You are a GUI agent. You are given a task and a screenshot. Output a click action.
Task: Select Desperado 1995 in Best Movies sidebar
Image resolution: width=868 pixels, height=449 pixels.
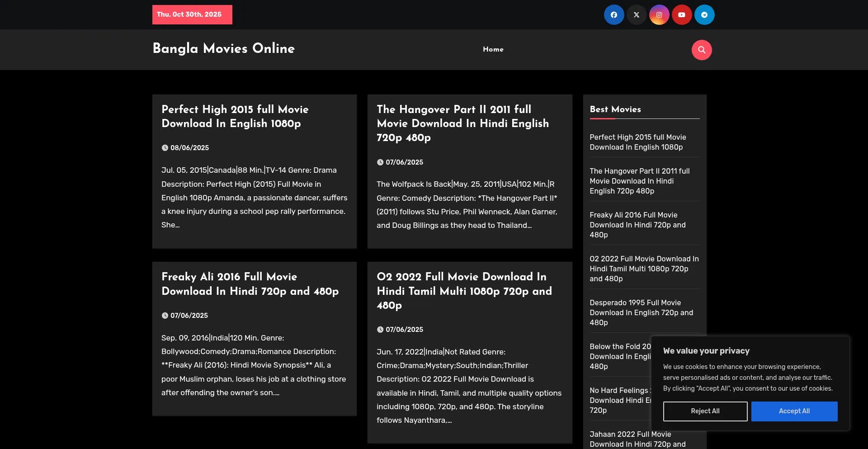click(641, 312)
